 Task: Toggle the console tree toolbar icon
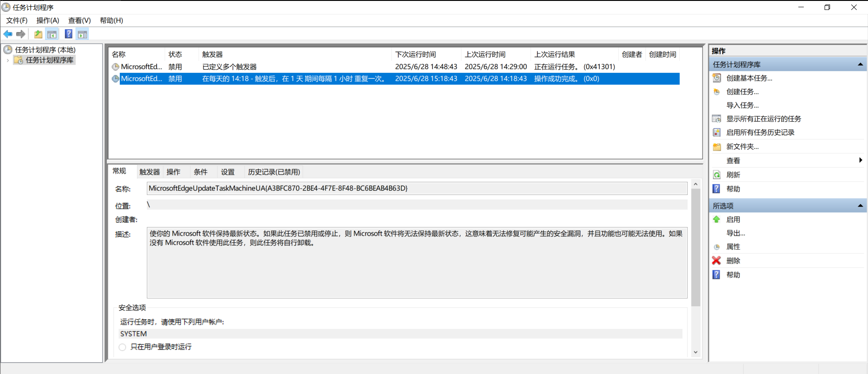pyautogui.click(x=52, y=34)
